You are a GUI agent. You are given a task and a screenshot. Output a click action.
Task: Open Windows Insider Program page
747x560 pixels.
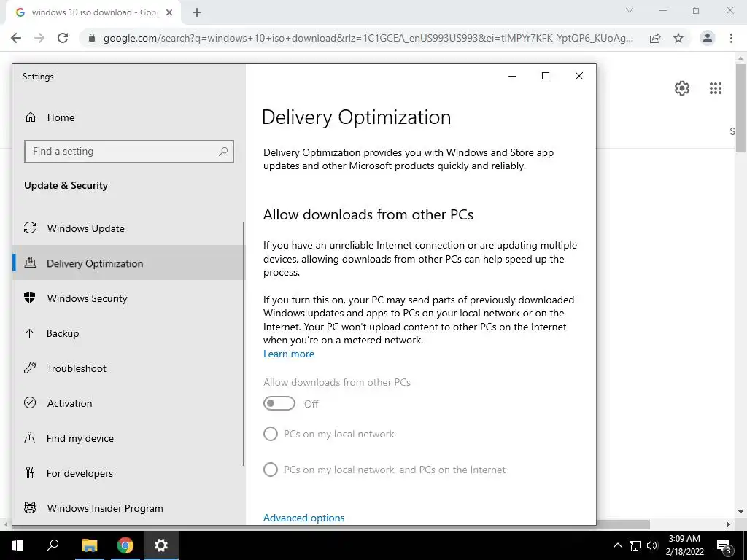128,508
